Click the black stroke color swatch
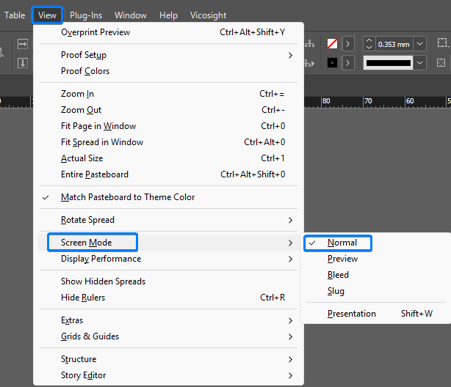 pyautogui.click(x=332, y=63)
